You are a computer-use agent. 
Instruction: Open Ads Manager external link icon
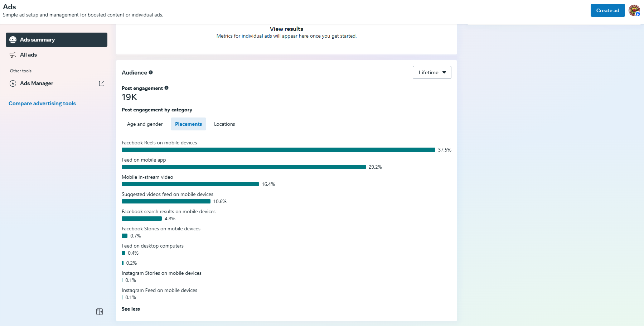pyautogui.click(x=102, y=83)
